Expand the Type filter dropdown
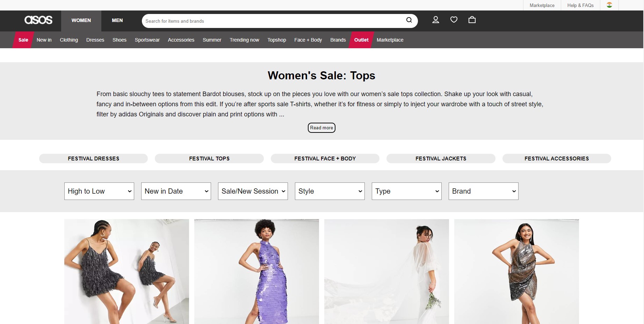The width and height of the screenshot is (644, 324). [x=407, y=191]
